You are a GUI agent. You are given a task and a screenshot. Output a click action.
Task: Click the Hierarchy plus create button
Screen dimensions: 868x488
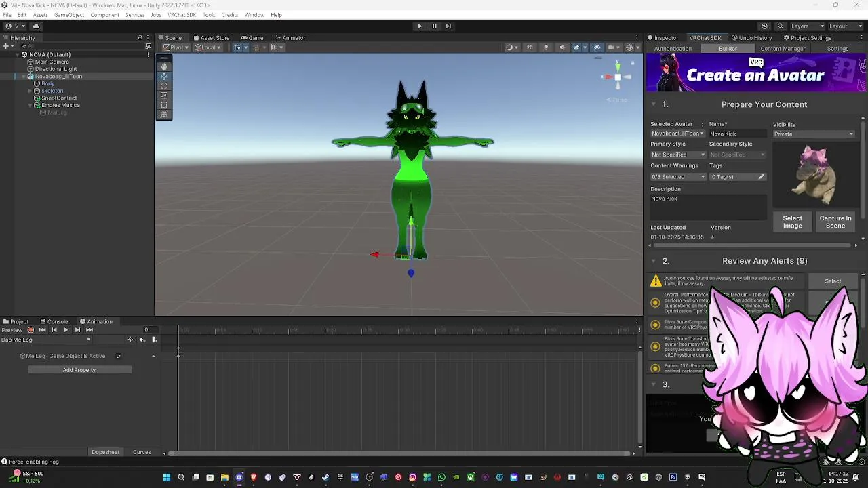point(7,46)
